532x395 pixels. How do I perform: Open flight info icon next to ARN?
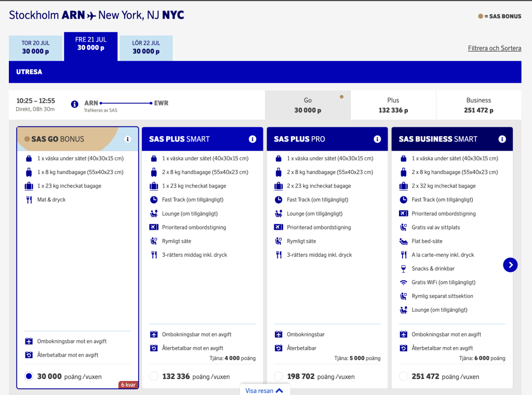tap(75, 104)
